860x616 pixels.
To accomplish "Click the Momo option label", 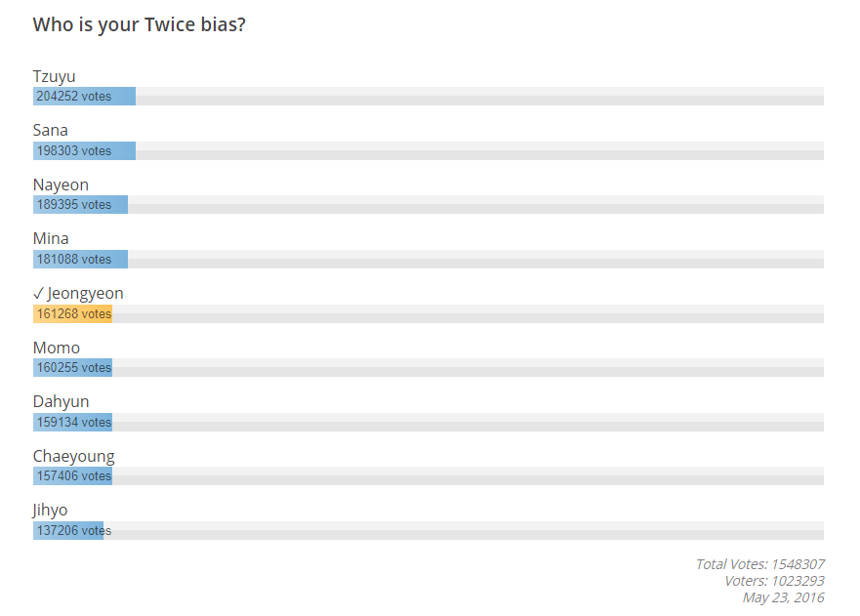I will 57,349.
